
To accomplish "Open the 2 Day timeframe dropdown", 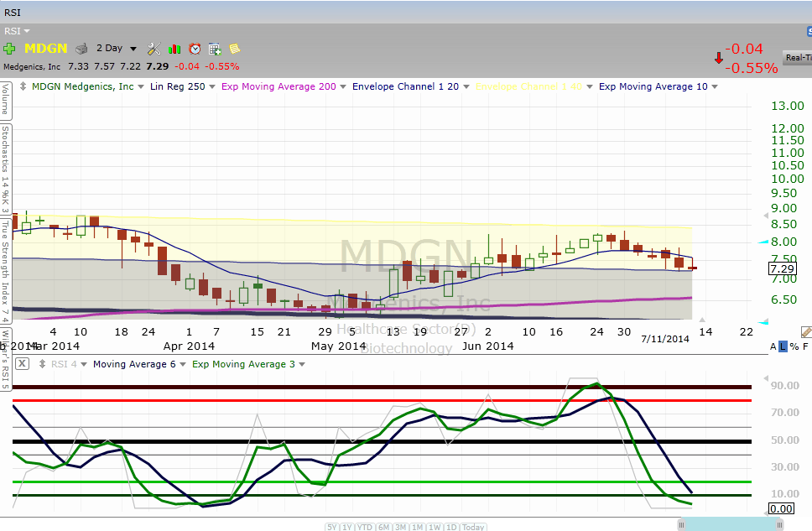I will [116, 49].
